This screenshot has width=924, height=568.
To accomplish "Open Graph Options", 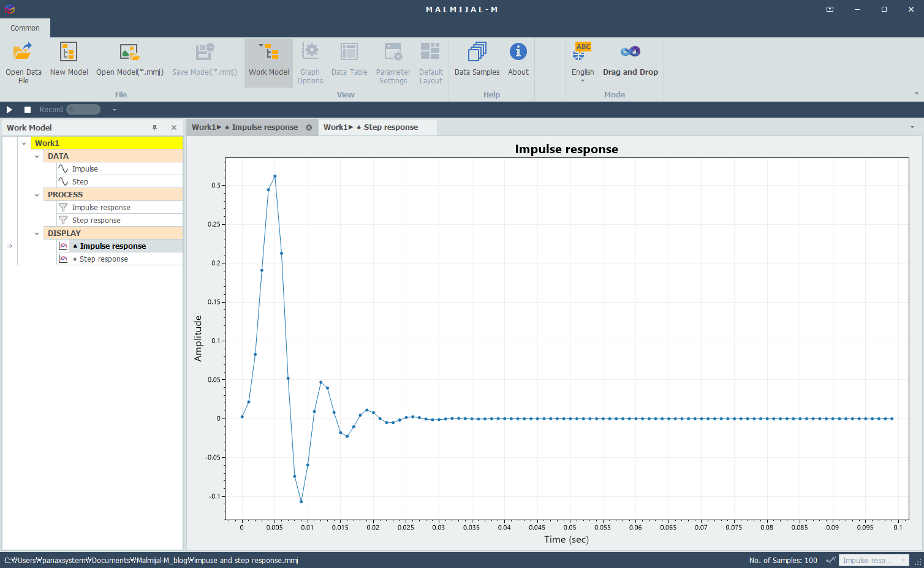I will click(310, 62).
